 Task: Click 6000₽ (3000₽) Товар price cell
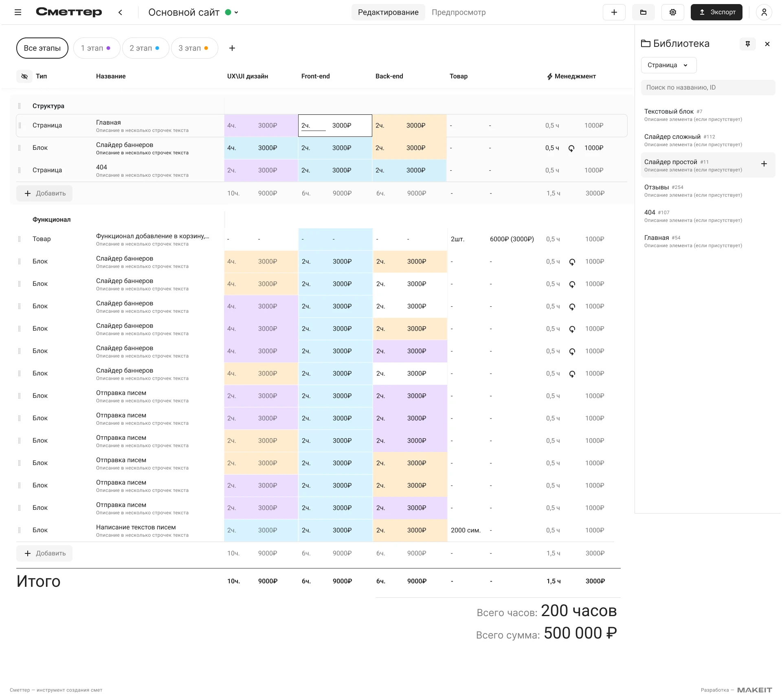[512, 239]
